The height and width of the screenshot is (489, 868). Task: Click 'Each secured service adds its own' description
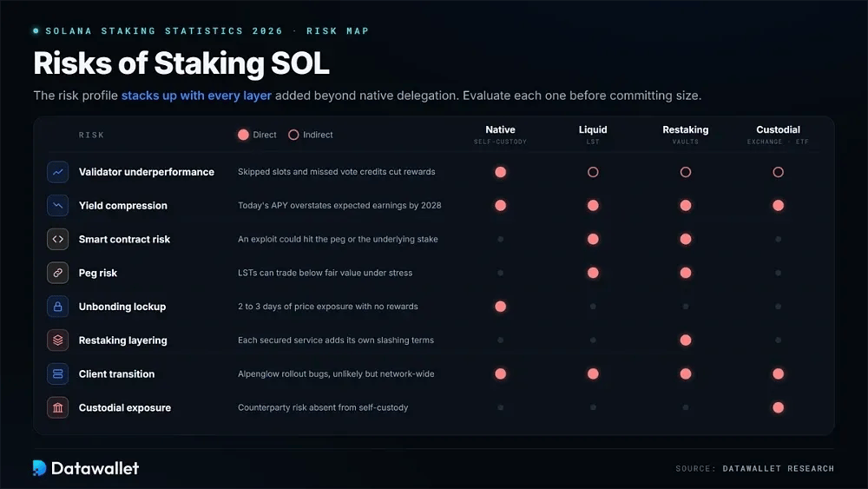tap(336, 340)
